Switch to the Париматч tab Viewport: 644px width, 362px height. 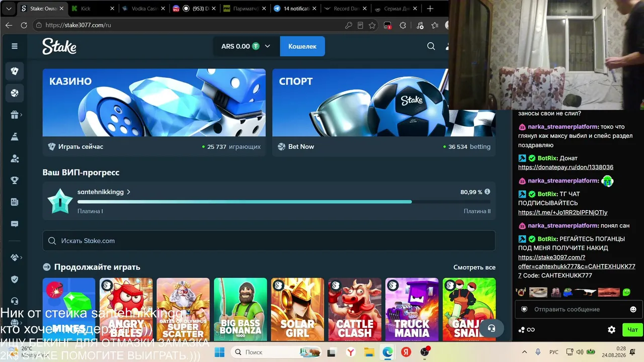point(245,9)
